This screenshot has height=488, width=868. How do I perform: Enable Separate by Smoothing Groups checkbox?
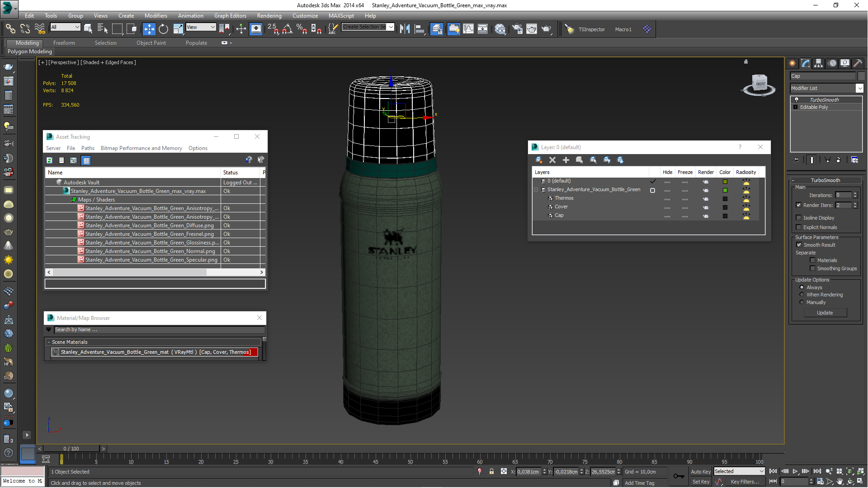[812, 268]
